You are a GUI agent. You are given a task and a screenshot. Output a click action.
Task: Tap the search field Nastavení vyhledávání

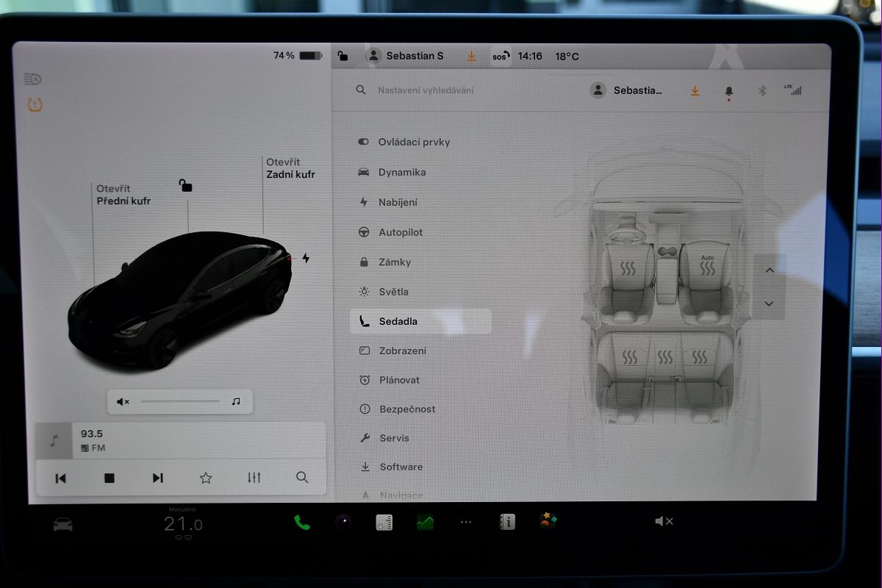click(426, 90)
